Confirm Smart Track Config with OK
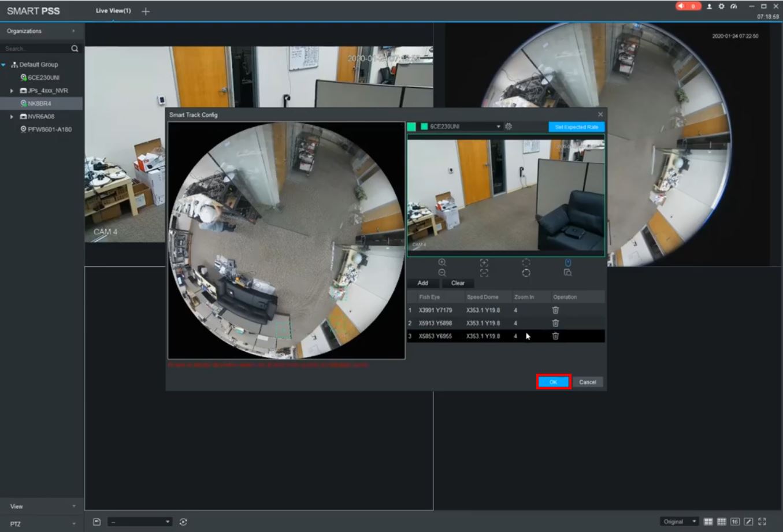Image resolution: width=783 pixels, height=532 pixels. [553, 382]
